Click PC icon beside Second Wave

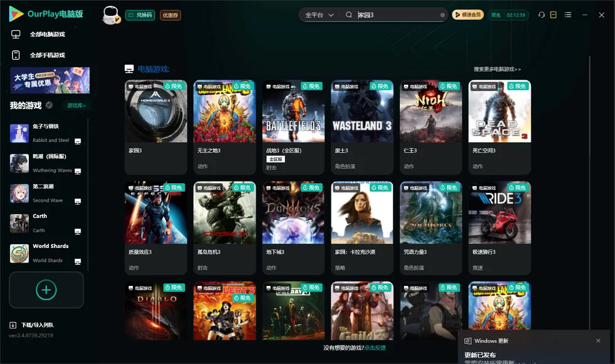(x=77, y=202)
